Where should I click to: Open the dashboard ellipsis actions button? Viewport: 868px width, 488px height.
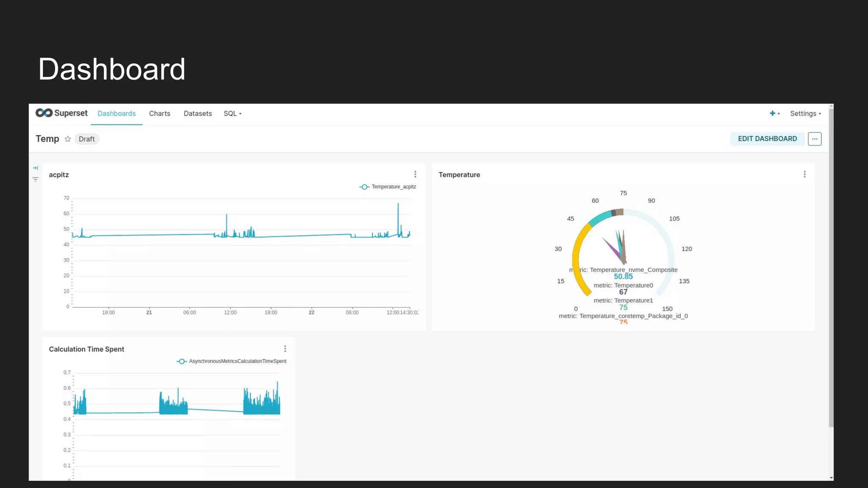click(x=814, y=139)
